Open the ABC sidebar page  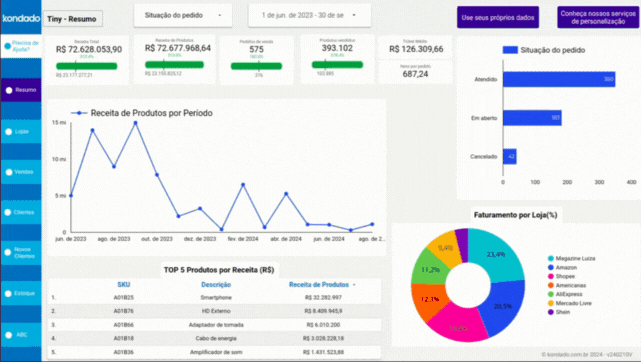[21, 335]
